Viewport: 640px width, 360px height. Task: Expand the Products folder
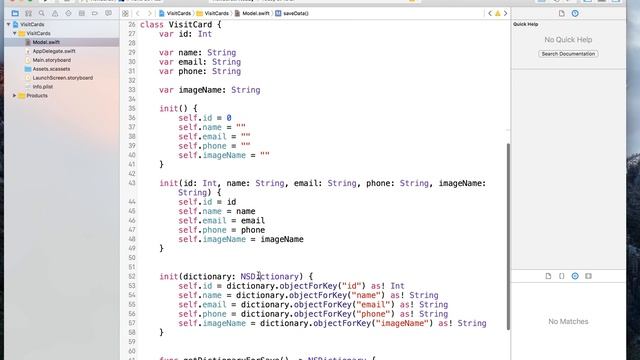[15, 96]
